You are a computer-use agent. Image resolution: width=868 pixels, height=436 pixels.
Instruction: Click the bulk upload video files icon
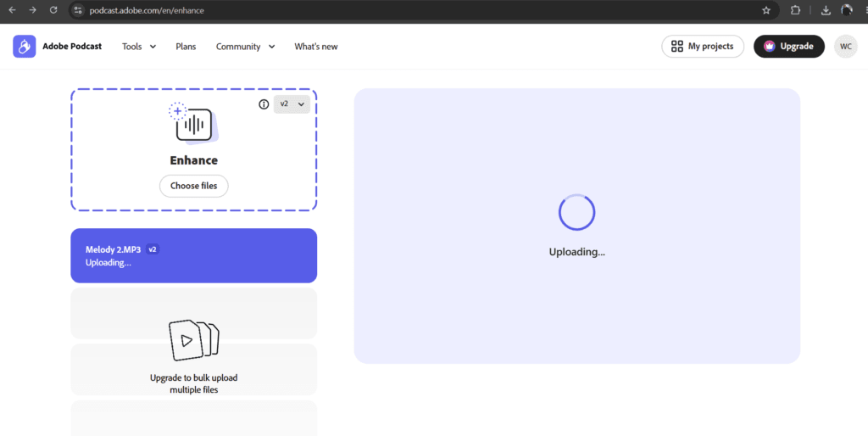(x=194, y=340)
